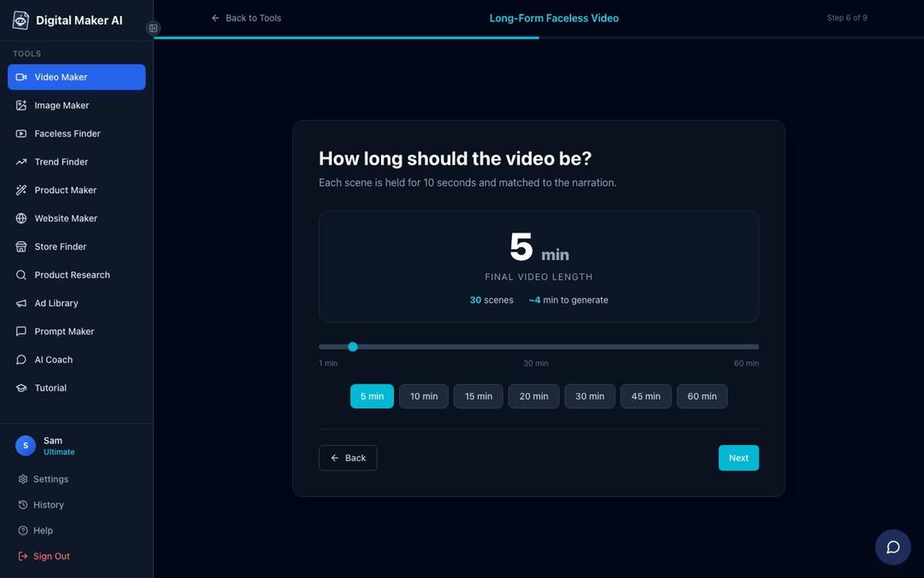The image size is (924, 578).
Task: Open the History link
Action: pos(41,505)
